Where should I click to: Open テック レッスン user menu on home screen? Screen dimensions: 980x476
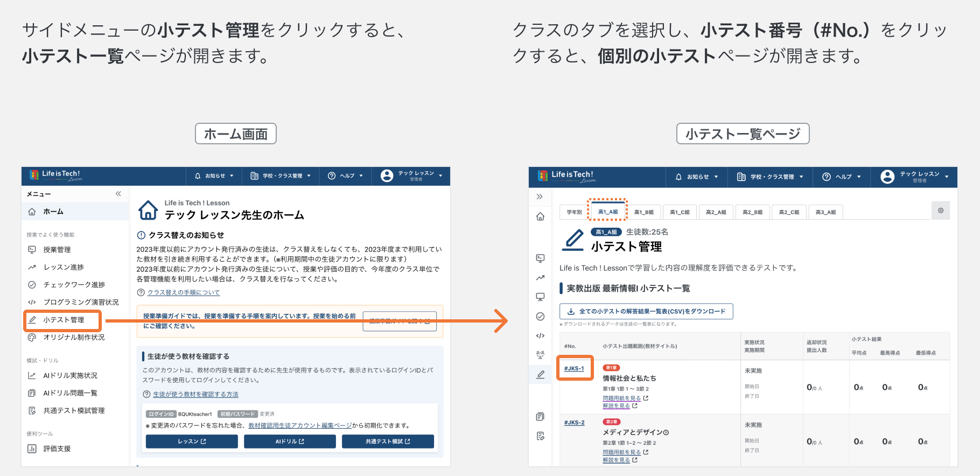pyautogui.click(x=411, y=176)
